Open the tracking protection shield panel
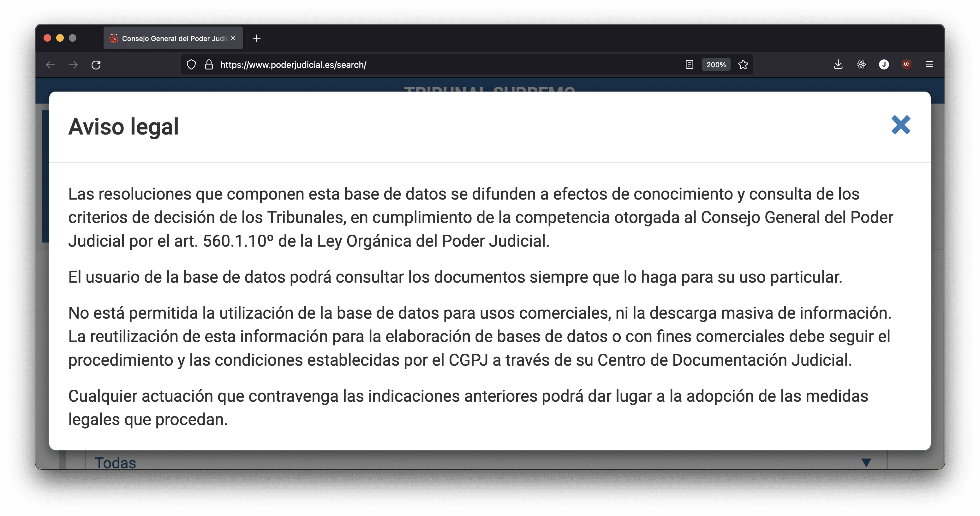This screenshot has width=980, height=516. click(191, 65)
